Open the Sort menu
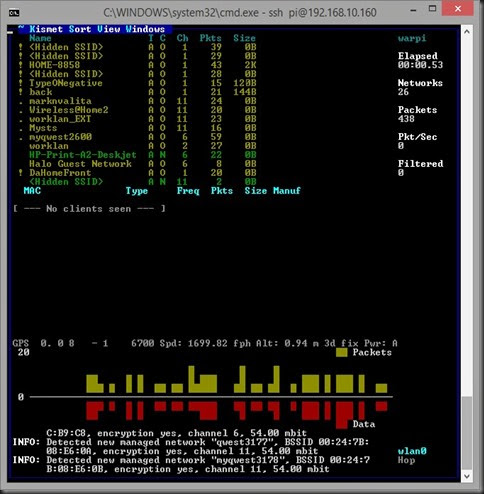Viewport: 484px width, 494px height. click(80, 29)
